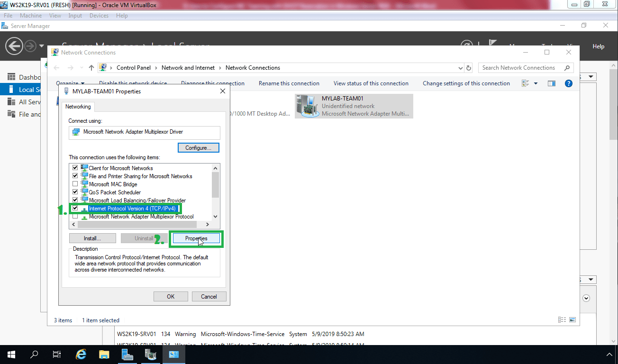Screen dimensions: 618x364
Task: Close the MYLAB-TEAM01 Properties dialog
Action: coord(223,91)
